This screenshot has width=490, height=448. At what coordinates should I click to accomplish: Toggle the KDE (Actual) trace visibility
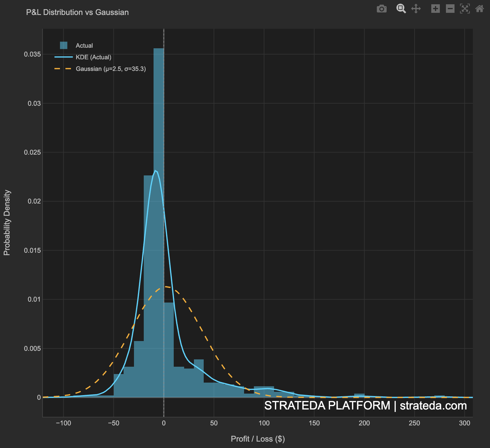94,57
